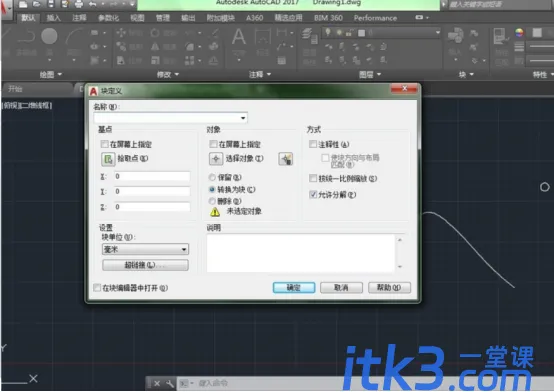The width and height of the screenshot is (554, 392).
Task: Choose the large Text tool in ribbon
Action: point(239,36)
